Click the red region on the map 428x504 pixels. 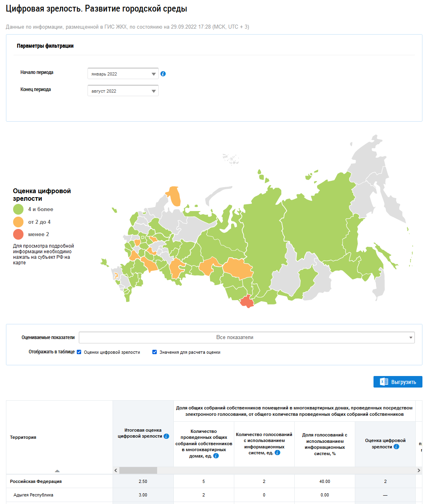click(247, 302)
